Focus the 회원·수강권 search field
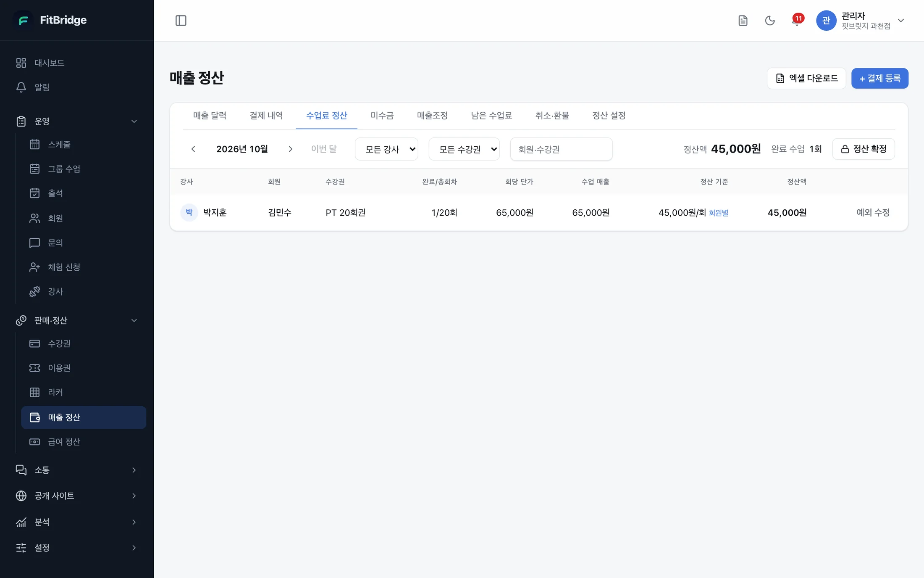This screenshot has width=924, height=578. pos(561,149)
